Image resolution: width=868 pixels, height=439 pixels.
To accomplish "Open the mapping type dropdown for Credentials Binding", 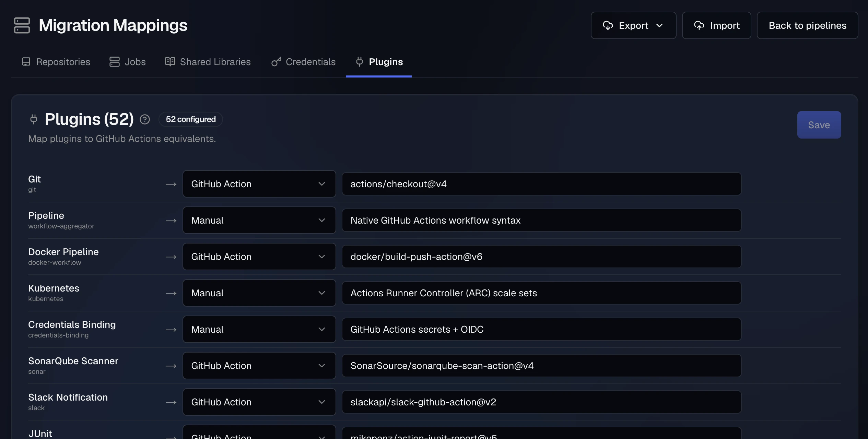I will [259, 329].
